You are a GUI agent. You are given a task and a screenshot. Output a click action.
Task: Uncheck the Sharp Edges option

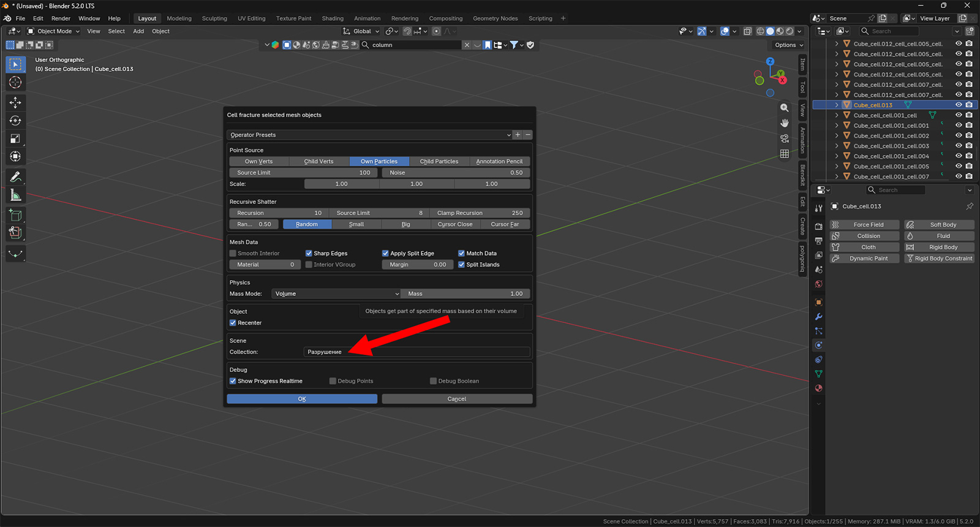coord(309,253)
